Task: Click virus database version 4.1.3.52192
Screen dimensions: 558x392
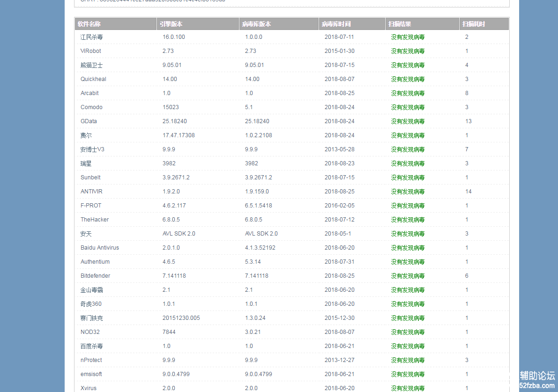Action: point(260,248)
